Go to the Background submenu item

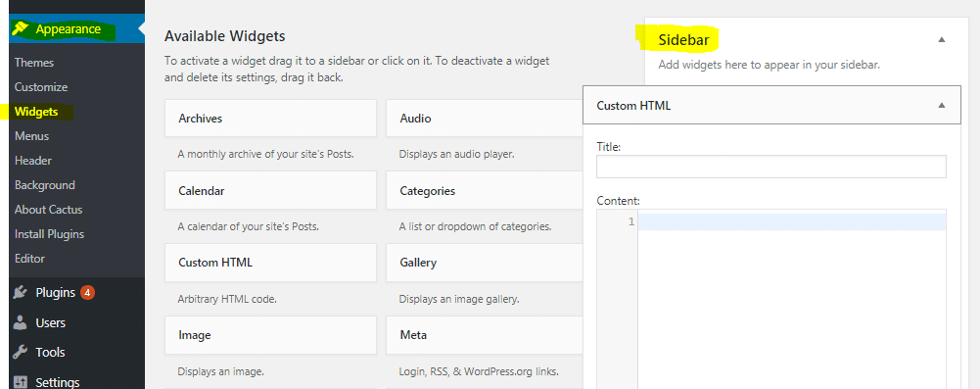point(45,185)
